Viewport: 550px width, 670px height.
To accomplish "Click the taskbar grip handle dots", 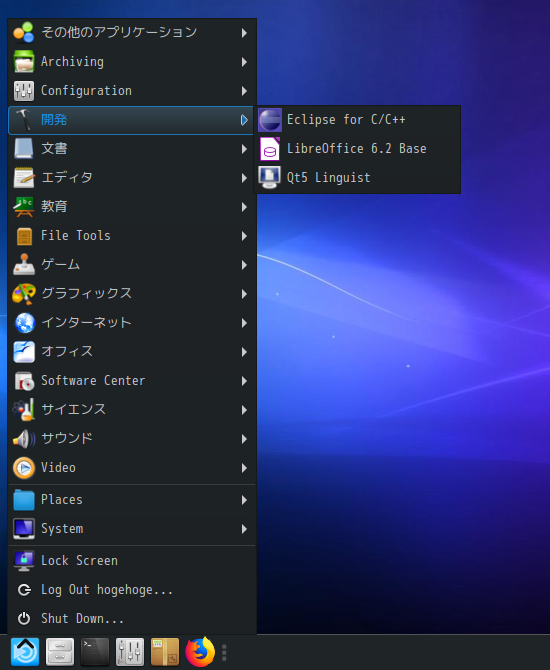I will coord(224,652).
